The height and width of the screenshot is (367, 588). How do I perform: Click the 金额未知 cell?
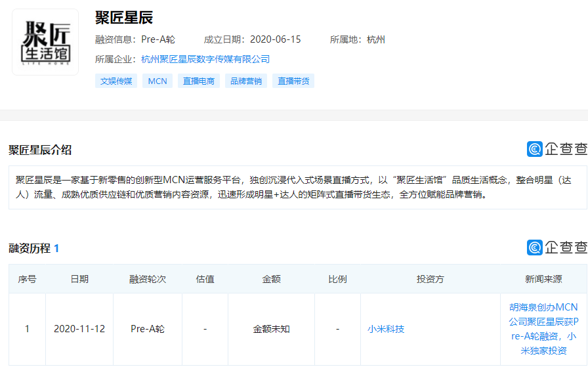[272, 329]
